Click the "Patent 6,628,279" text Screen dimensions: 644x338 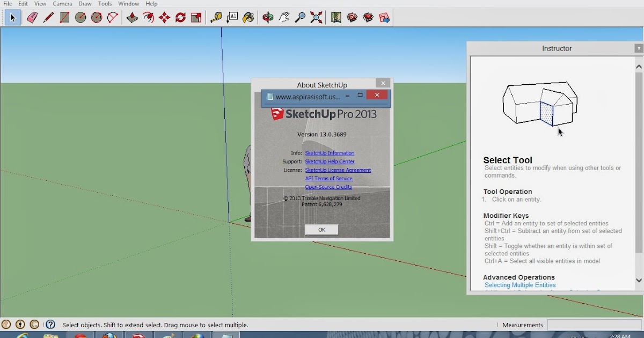(x=322, y=204)
